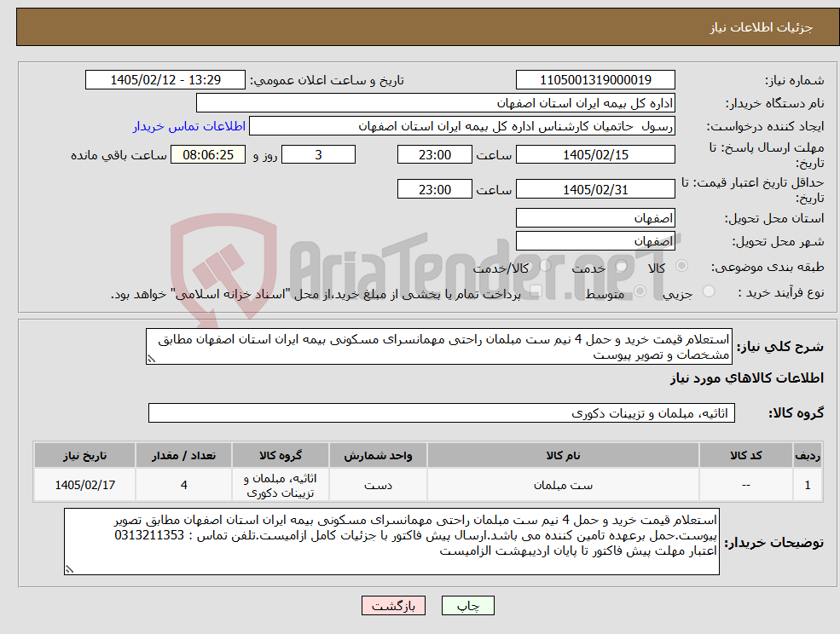This screenshot has width=840, height=634.
Task: Select the کالا radio button
Action: click(x=682, y=266)
